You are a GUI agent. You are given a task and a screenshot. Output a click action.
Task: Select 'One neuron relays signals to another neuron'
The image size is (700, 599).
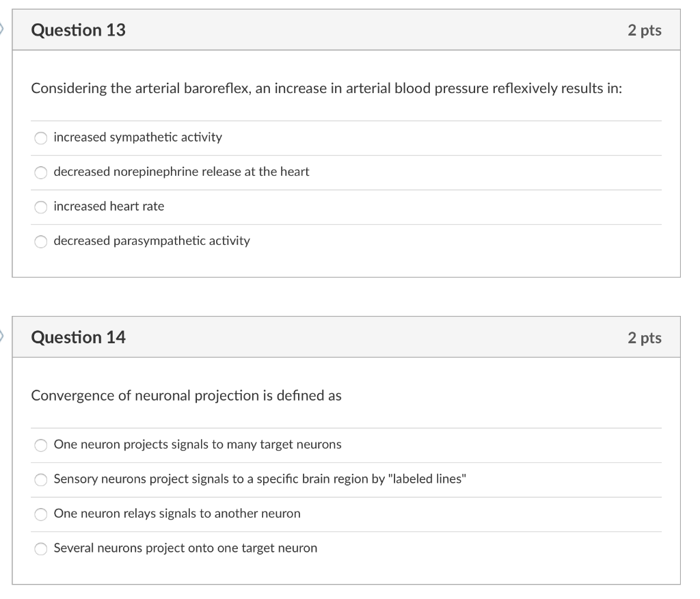tap(40, 514)
